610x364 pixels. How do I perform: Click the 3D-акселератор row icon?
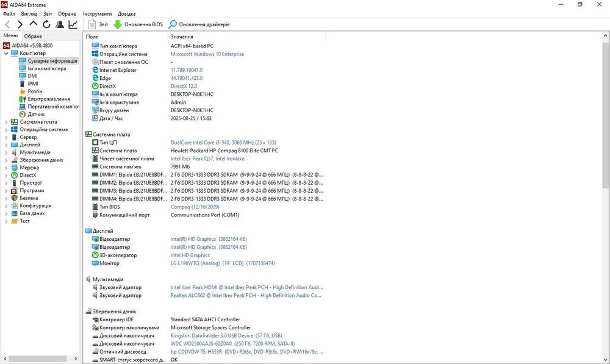tap(95, 255)
